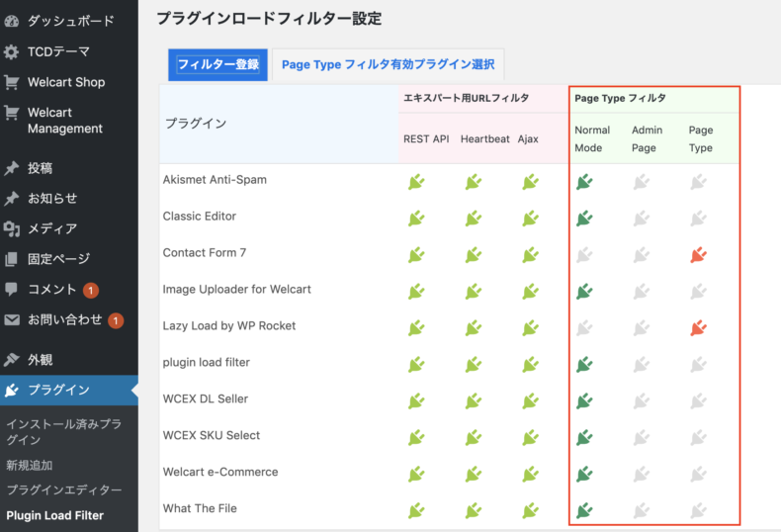Toggle Contact Form 7 Page Type plug

(699, 255)
